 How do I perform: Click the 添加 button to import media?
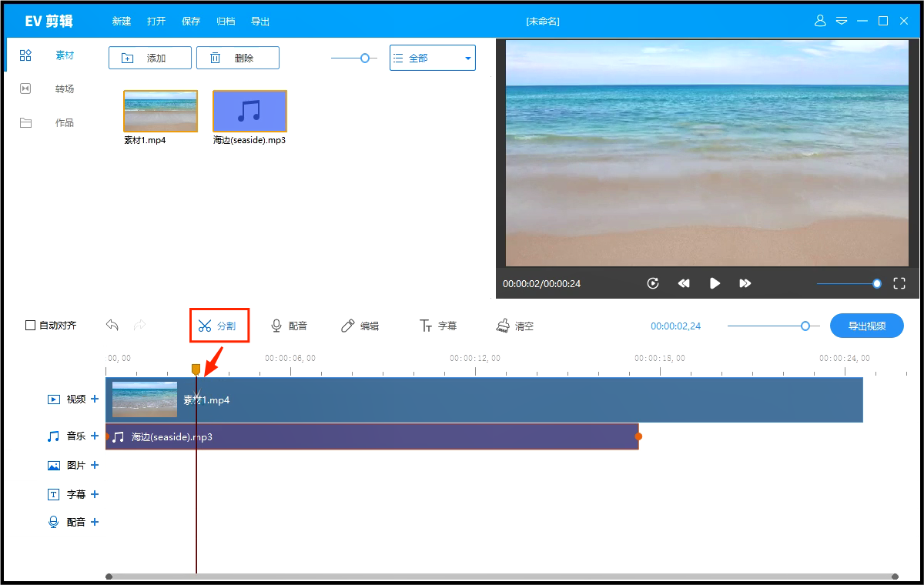coord(149,57)
